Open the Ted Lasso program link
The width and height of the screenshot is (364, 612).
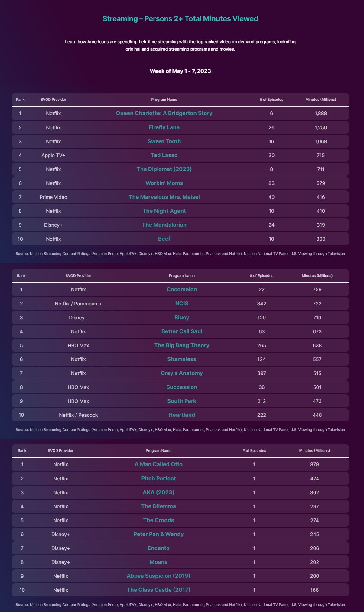pyautogui.click(x=164, y=155)
